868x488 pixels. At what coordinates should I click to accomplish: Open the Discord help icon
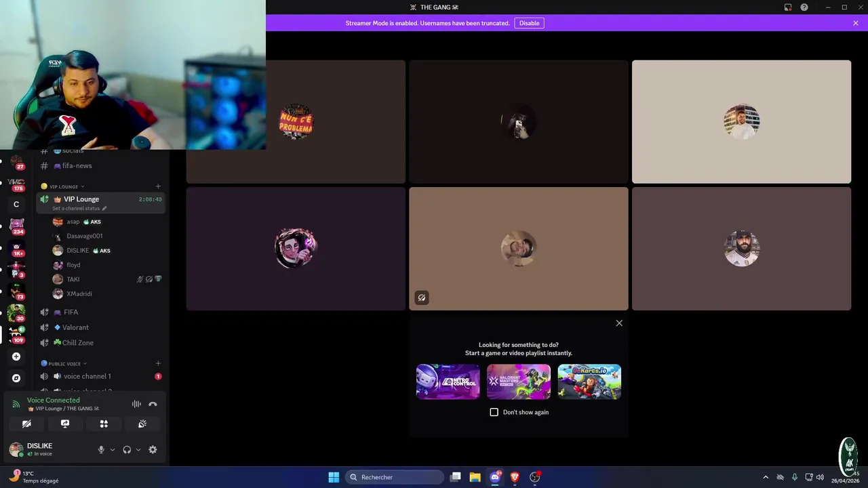[x=804, y=7]
